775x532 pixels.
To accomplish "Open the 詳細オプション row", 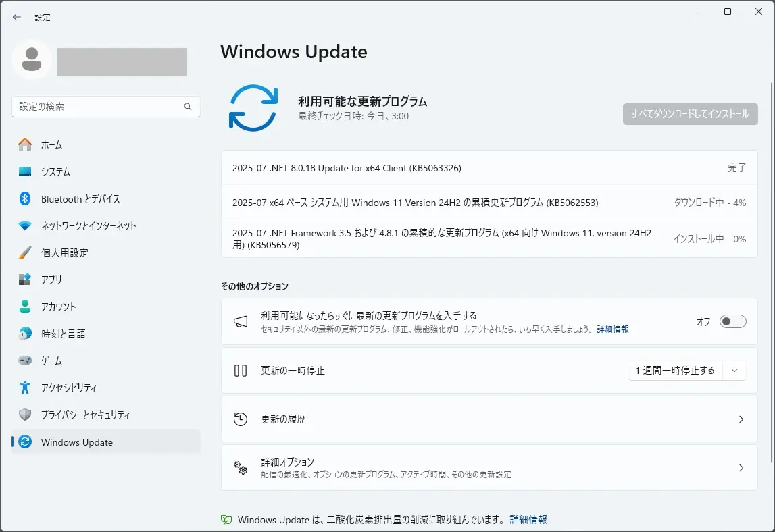I will click(489, 468).
